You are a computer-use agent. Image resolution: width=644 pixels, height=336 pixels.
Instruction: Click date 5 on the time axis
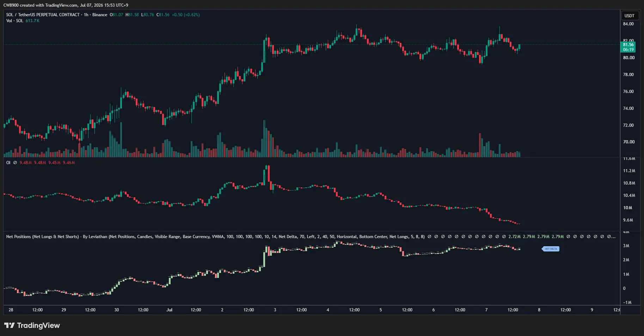pos(381,310)
